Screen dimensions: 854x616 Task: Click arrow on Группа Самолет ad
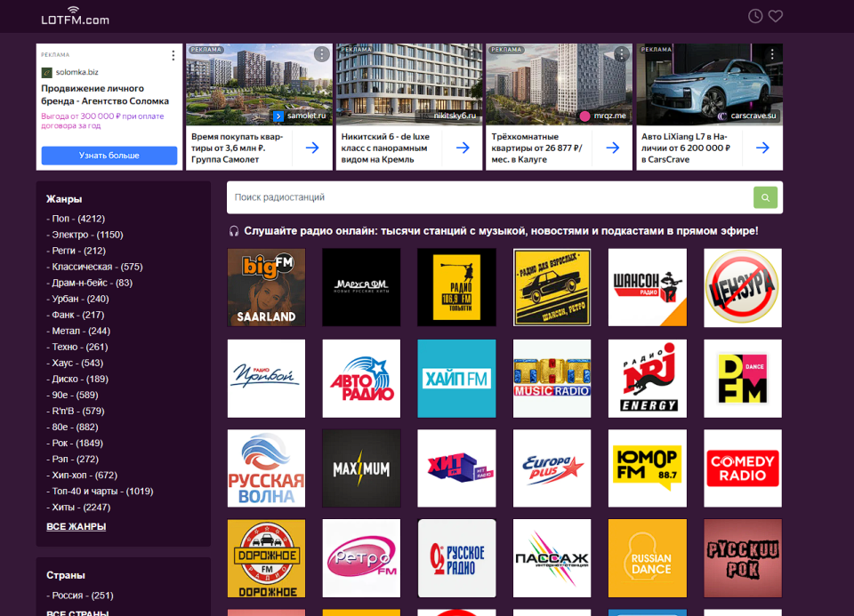pos(312,148)
